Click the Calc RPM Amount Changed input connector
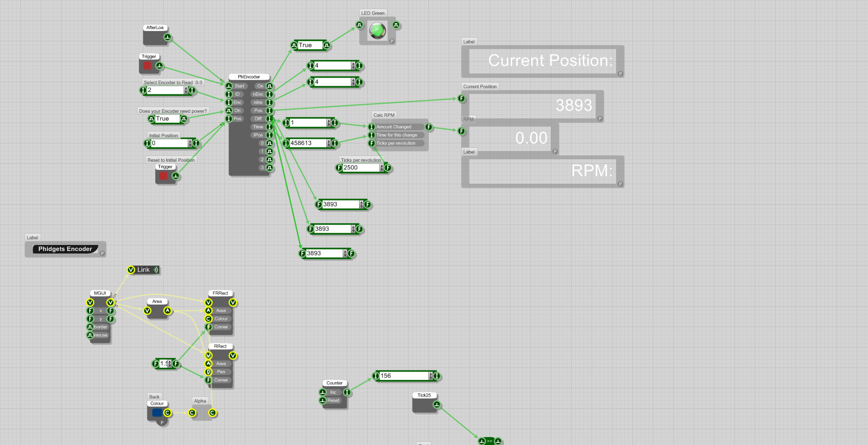 [372, 127]
